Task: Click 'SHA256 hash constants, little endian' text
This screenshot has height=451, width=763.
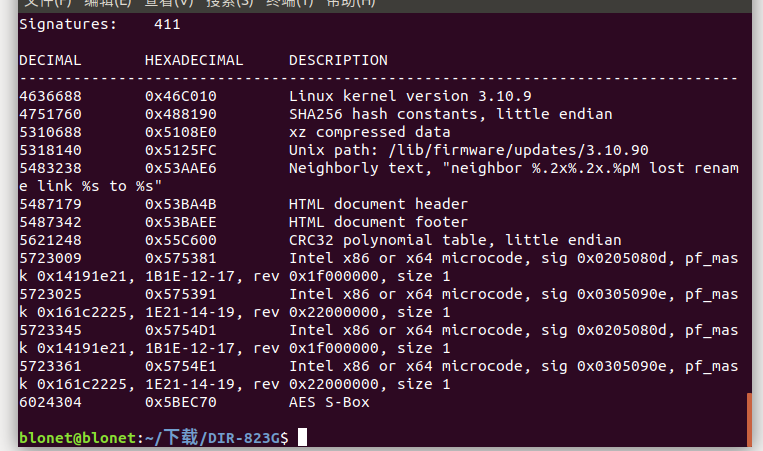Action: click(x=451, y=114)
